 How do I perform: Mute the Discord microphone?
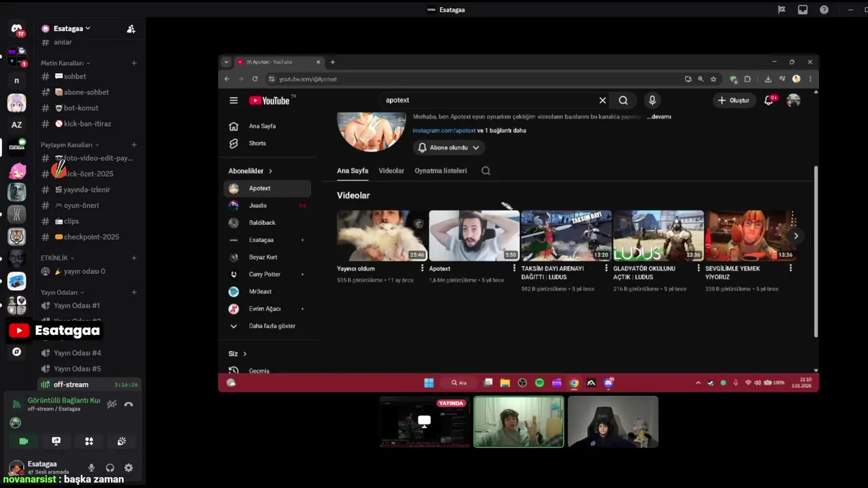(92, 468)
